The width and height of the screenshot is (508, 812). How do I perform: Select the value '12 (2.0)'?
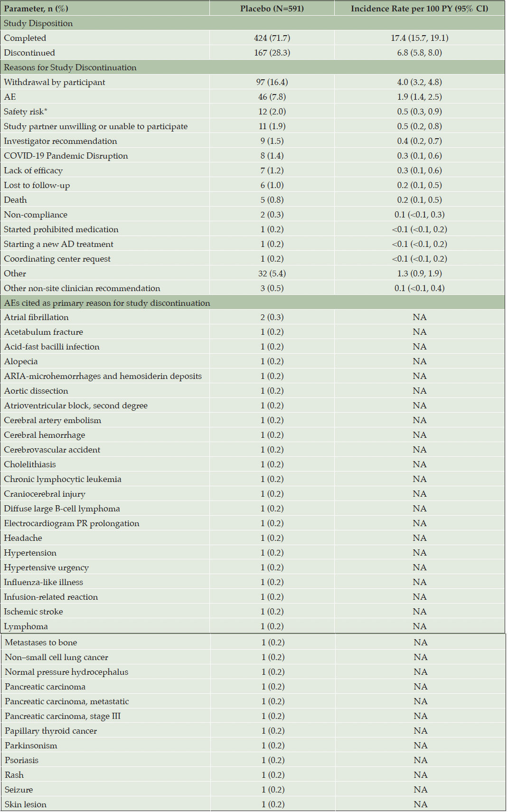[272, 112]
